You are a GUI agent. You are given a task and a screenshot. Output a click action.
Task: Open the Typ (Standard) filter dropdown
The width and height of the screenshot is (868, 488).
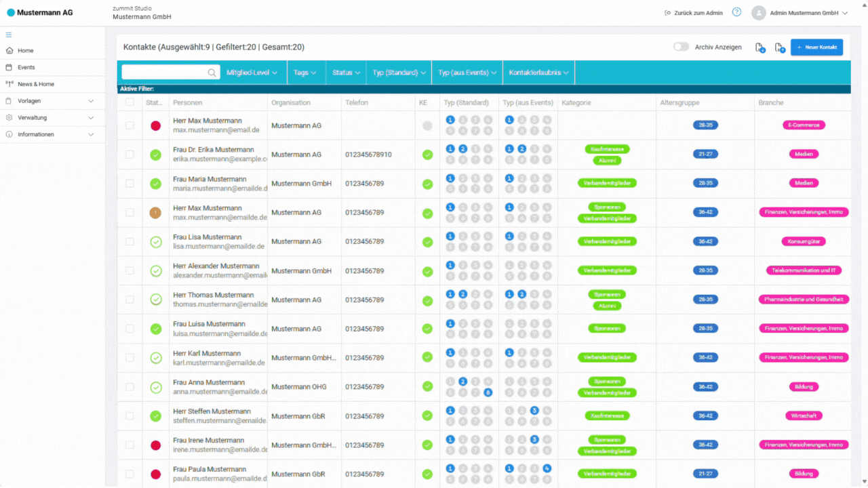(399, 73)
